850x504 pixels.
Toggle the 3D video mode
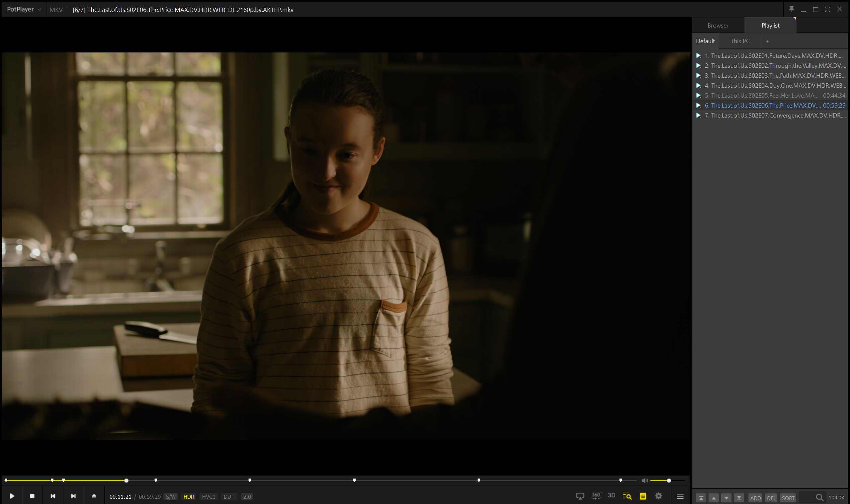(611, 496)
